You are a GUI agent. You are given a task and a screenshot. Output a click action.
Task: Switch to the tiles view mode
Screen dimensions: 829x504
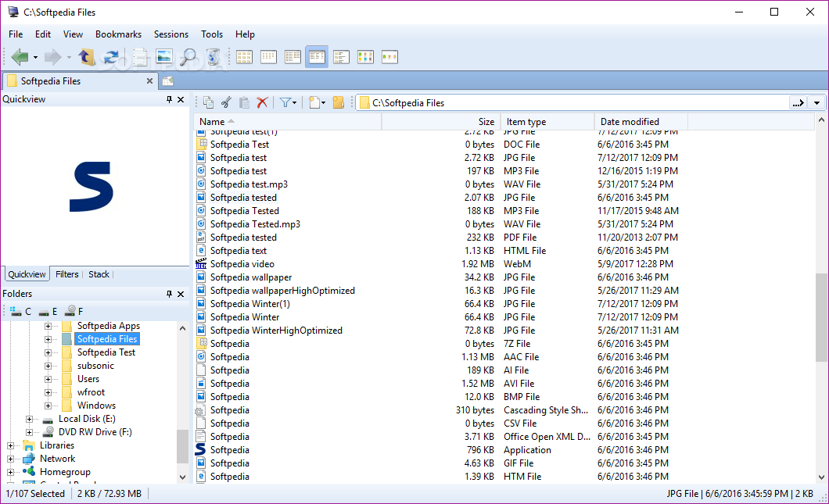[x=341, y=56]
